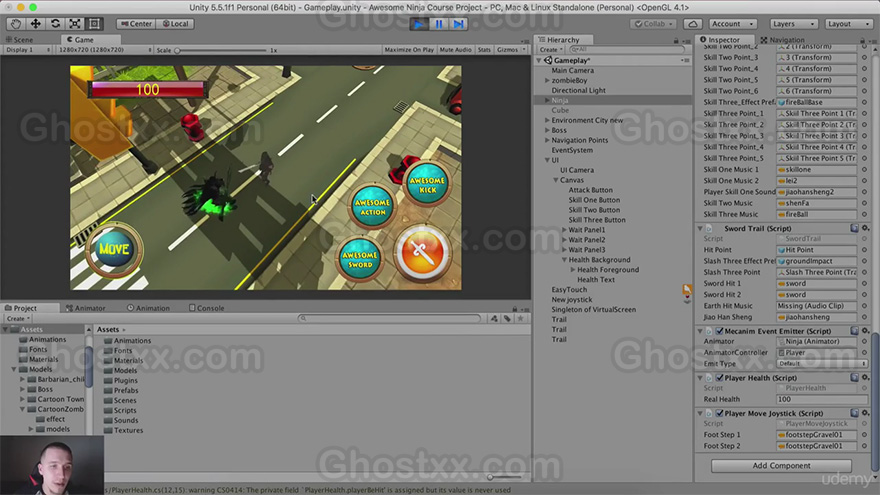Open the Gizmos dropdown
The height and width of the screenshot is (495, 880).
coord(511,49)
